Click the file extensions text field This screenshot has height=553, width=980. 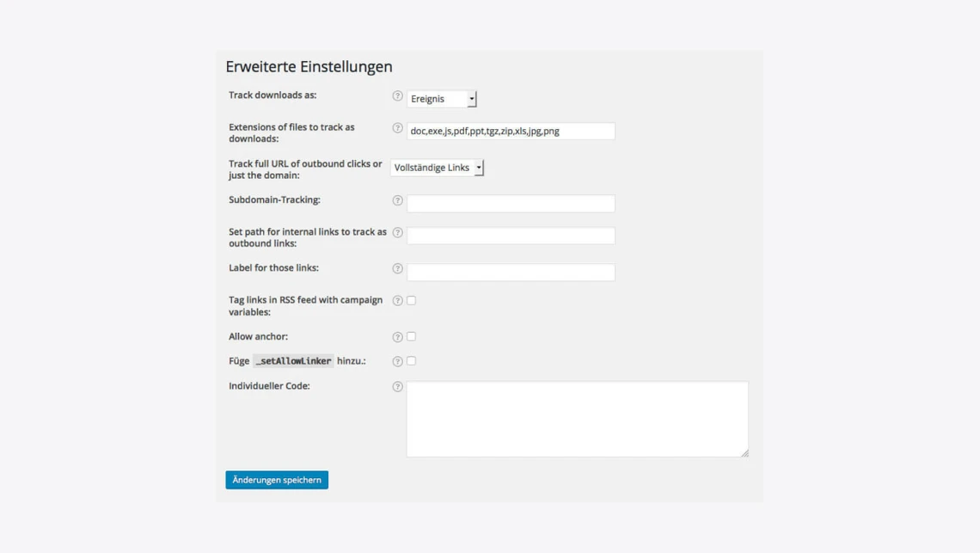click(511, 131)
